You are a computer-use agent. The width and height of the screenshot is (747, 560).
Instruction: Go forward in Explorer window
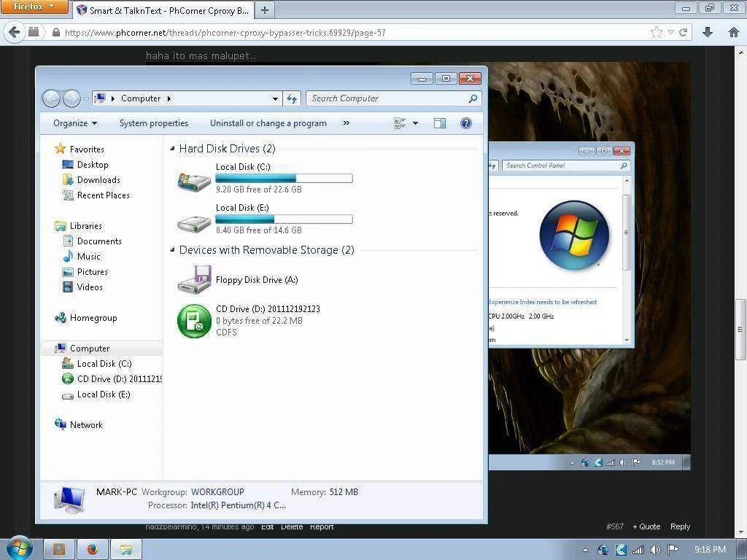[71, 98]
